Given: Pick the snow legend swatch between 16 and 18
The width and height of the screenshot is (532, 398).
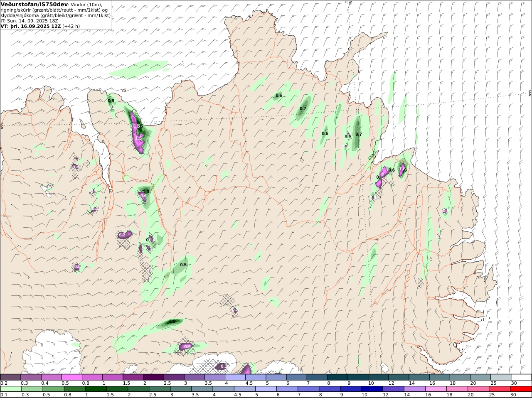Looking at the screenshot, I should click(440, 377).
